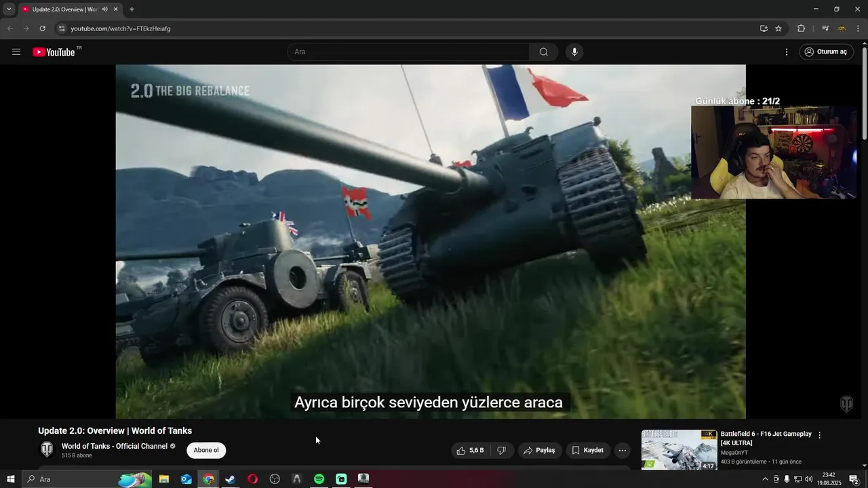Screen dimensions: 868x488
Task: Start voice search with microphone icon
Action: (x=574, y=52)
